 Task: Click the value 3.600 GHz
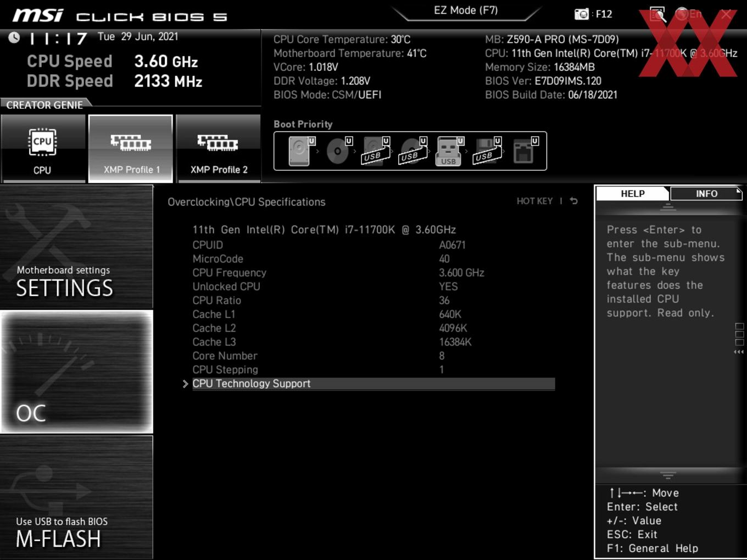coord(461,273)
